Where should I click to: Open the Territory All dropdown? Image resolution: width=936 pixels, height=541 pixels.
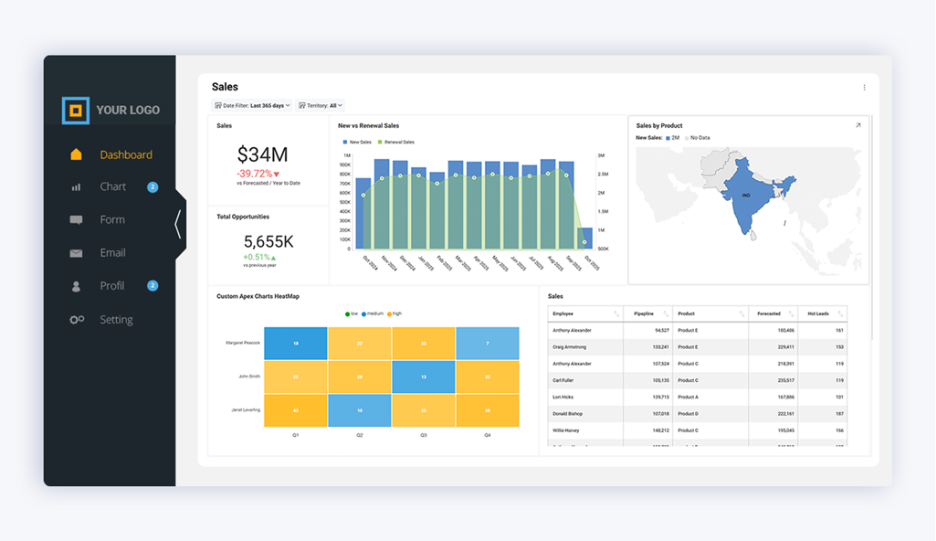320,105
